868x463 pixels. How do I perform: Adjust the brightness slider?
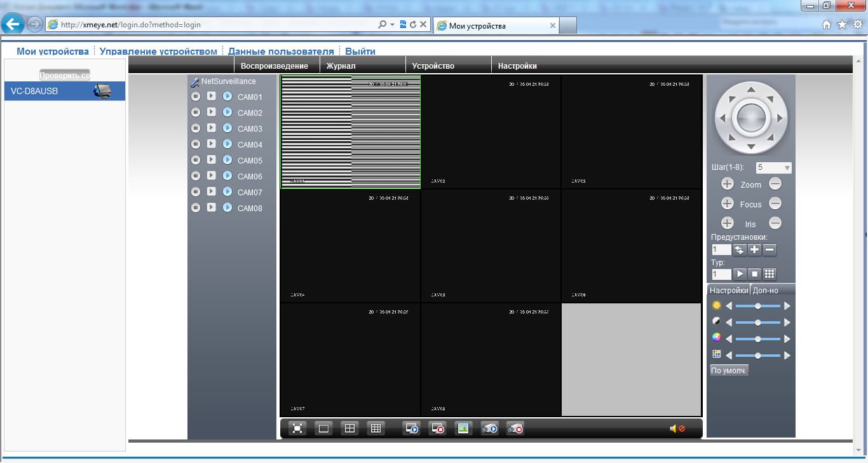[x=757, y=306]
